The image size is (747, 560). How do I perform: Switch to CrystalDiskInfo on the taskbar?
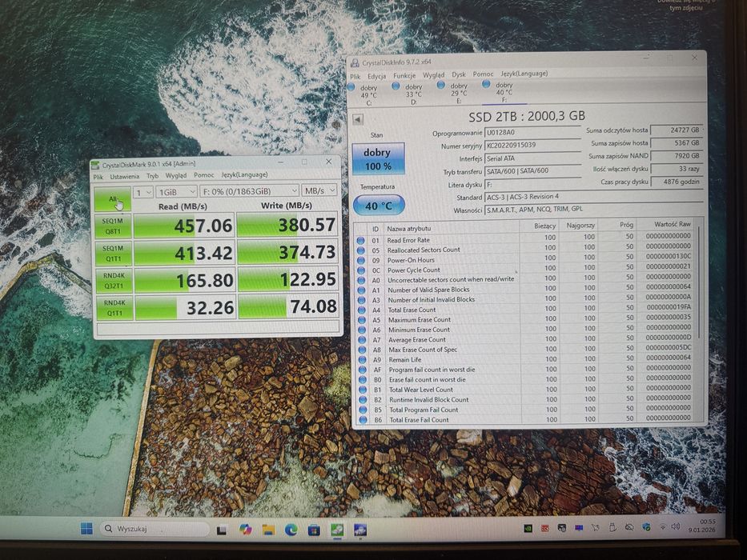(360, 530)
